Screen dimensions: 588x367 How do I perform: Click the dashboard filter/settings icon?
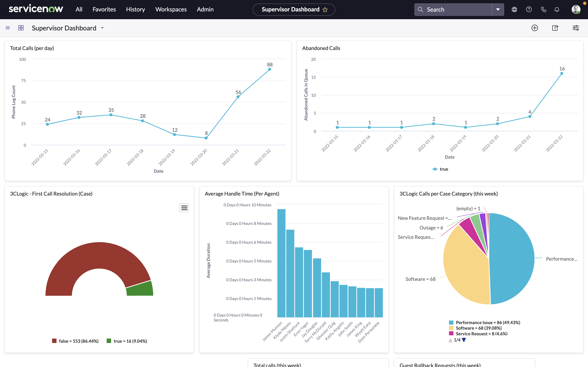coord(576,28)
